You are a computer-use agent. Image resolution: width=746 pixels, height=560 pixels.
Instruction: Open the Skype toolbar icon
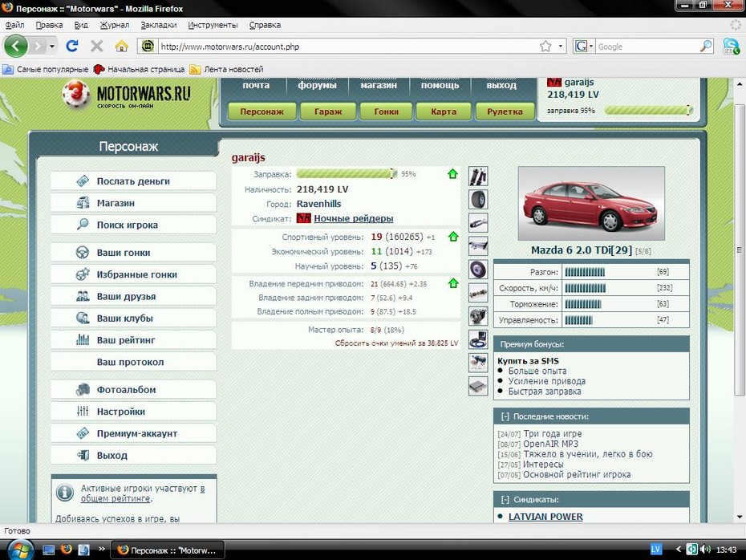(x=731, y=47)
